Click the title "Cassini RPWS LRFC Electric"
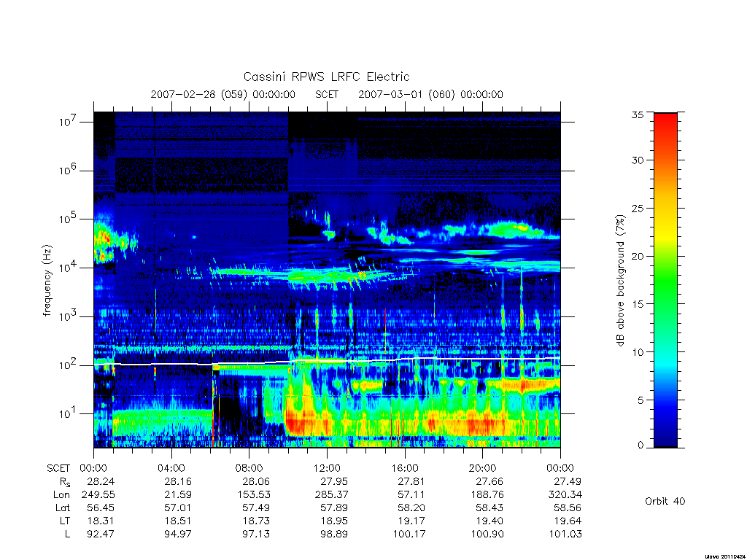The height and width of the screenshot is (560, 747). coord(326,77)
